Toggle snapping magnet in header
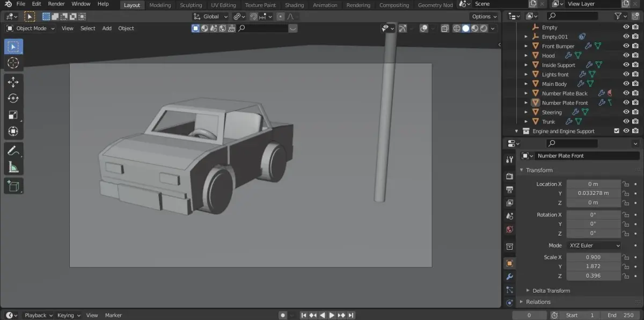 pyautogui.click(x=254, y=17)
